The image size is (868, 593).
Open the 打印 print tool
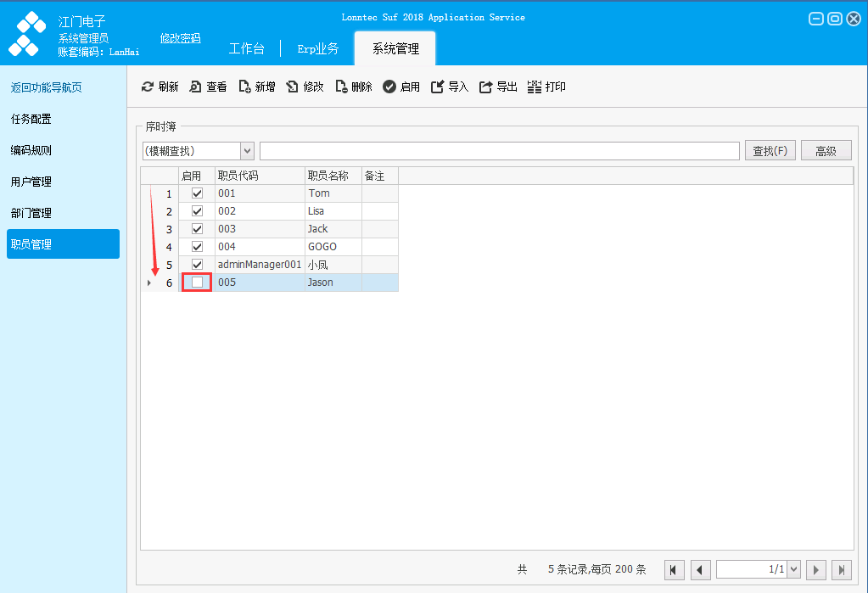click(x=535, y=87)
